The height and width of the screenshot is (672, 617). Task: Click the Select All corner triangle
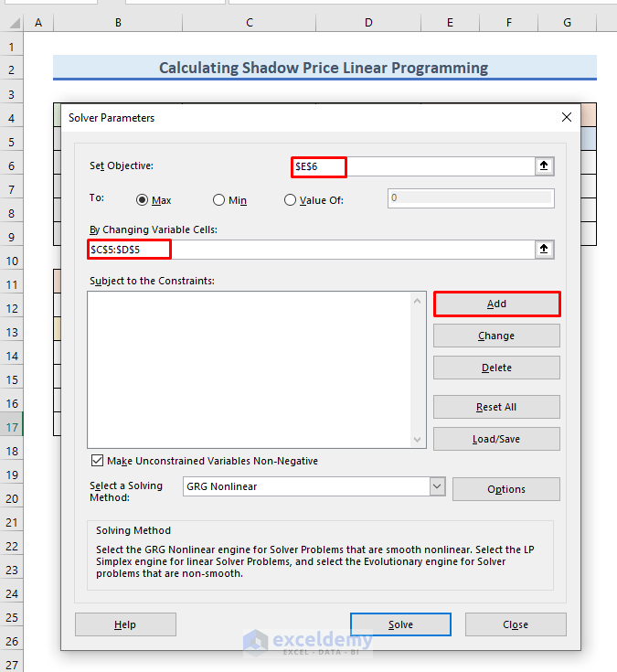pyautogui.click(x=15, y=23)
